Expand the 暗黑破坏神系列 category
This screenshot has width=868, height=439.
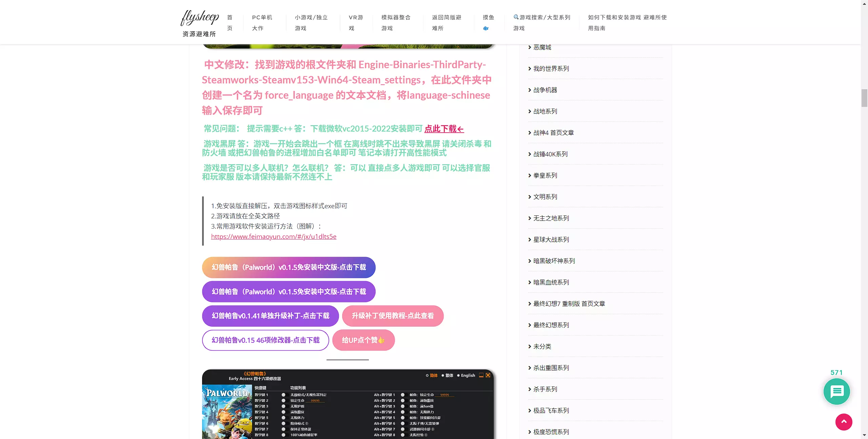[554, 261]
